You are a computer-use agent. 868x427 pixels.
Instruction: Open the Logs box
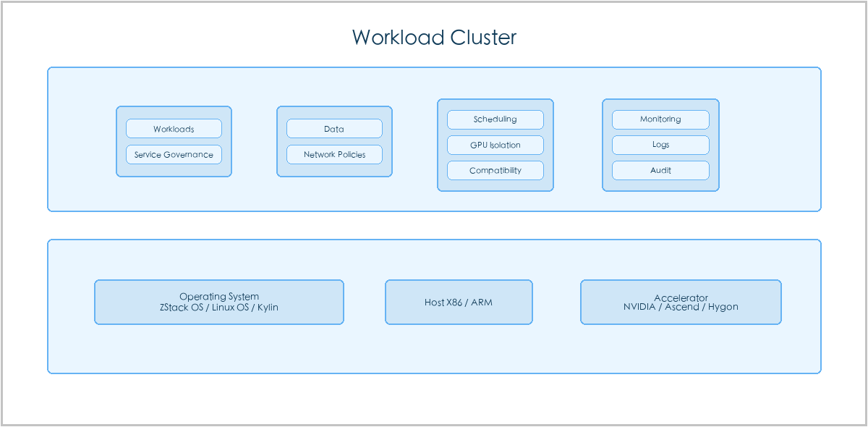click(660, 145)
